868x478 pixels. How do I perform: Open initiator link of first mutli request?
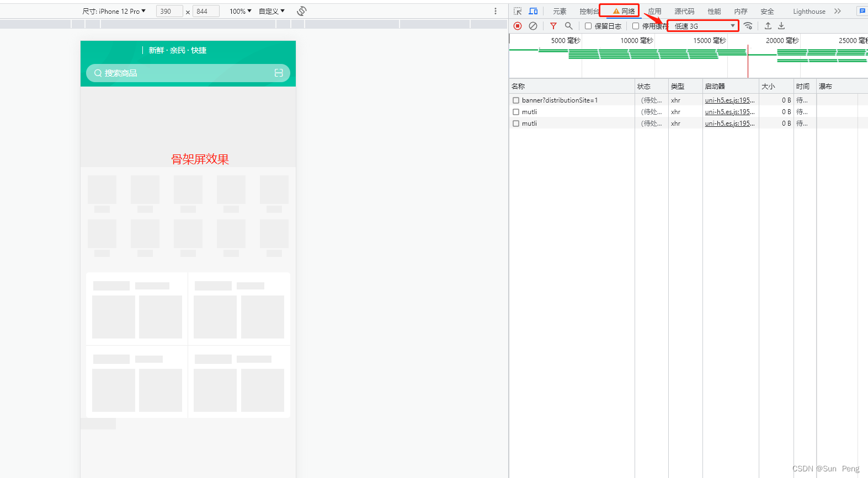[x=729, y=112]
